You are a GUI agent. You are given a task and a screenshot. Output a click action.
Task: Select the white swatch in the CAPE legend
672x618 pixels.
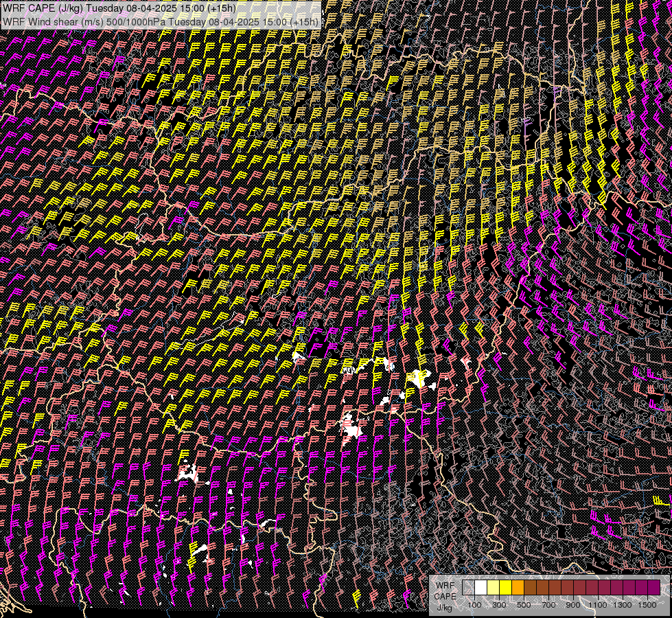click(x=481, y=588)
